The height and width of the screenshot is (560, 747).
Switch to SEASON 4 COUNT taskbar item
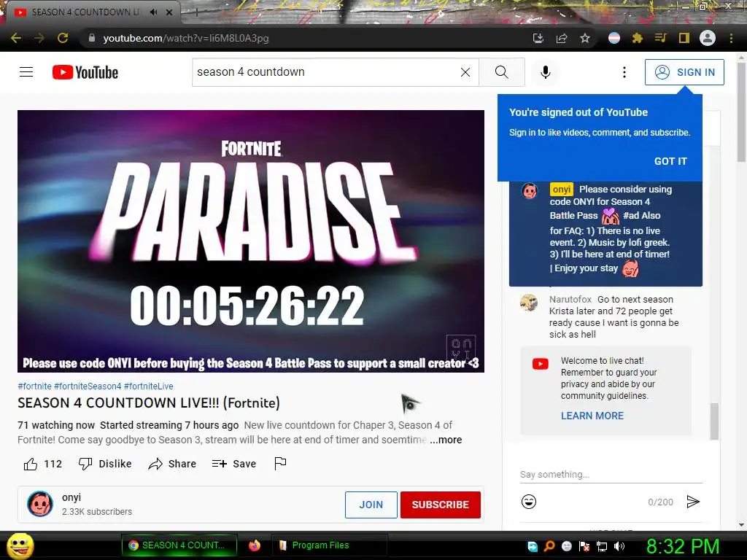tap(179, 545)
